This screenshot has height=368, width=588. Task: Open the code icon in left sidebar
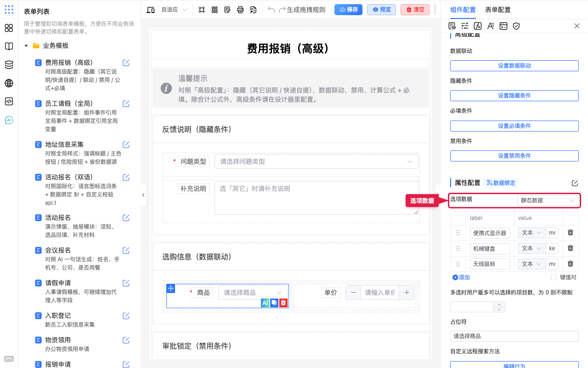(9, 102)
